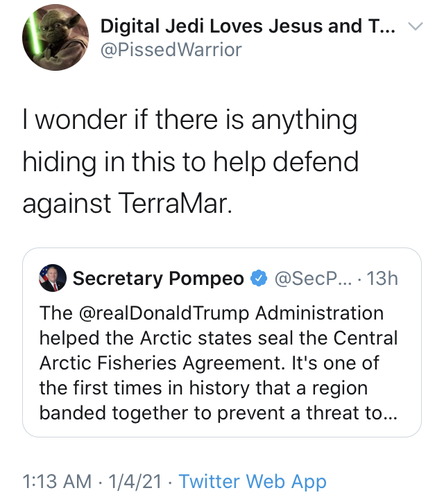Select the 1:13 AM tweet time
The height and width of the screenshot is (504, 444).
pyautogui.click(x=58, y=481)
